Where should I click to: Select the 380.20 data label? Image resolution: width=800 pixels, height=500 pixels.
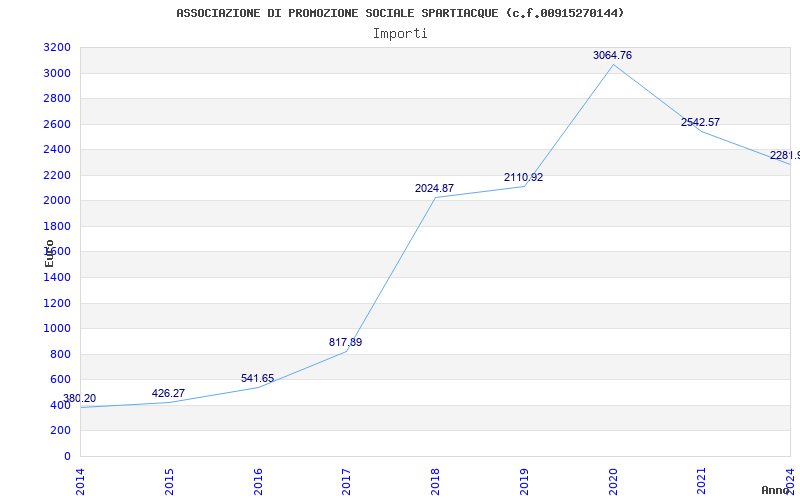(79, 398)
